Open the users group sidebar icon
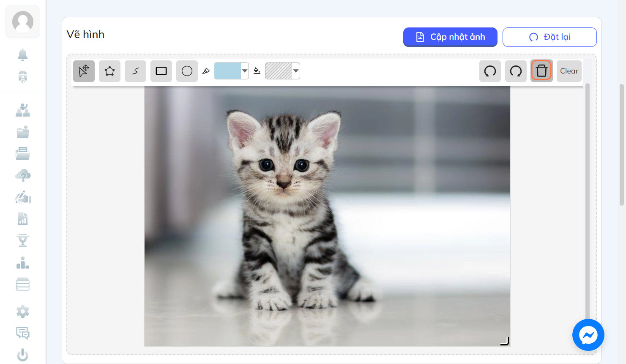626x364 pixels. 23,110
